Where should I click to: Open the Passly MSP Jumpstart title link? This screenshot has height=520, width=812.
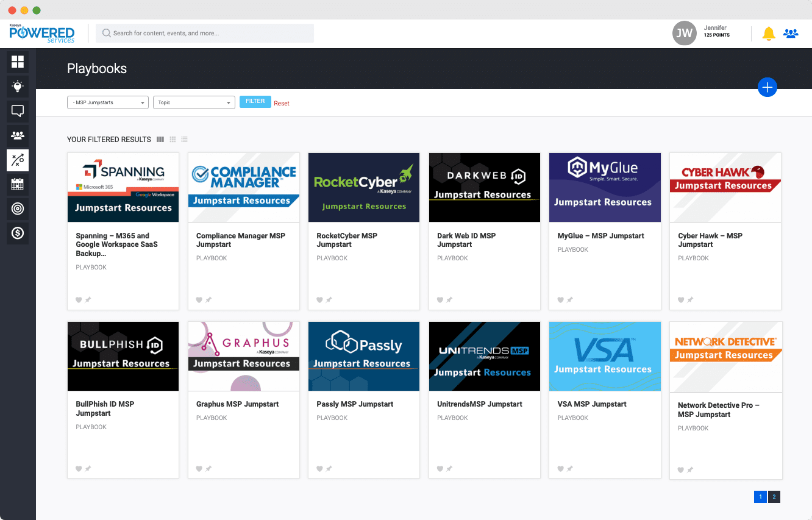(x=355, y=404)
